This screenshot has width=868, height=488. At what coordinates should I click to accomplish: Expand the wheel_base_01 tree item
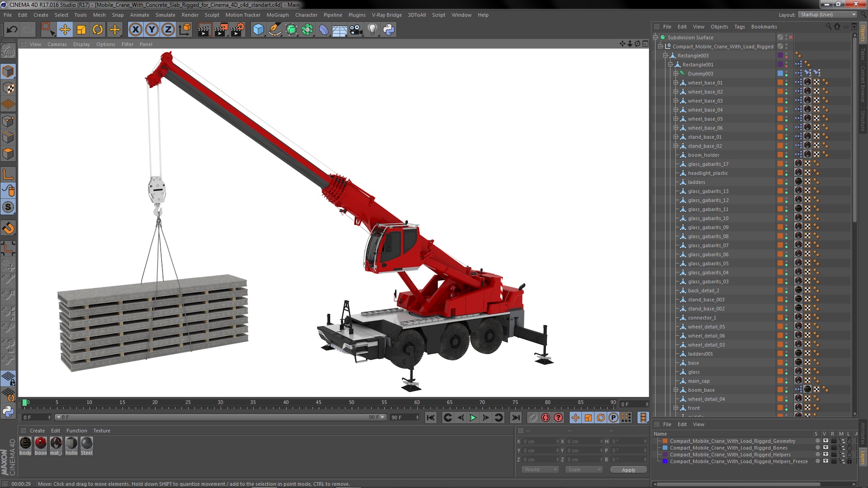(676, 83)
